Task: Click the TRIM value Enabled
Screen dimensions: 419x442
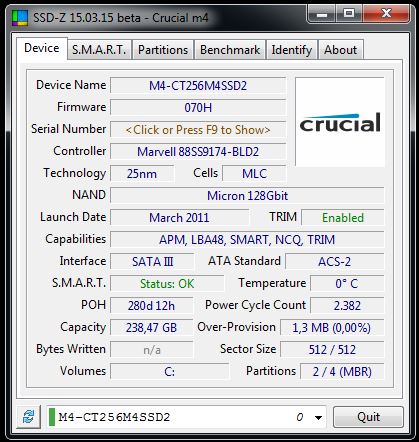Action: pyautogui.click(x=343, y=218)
